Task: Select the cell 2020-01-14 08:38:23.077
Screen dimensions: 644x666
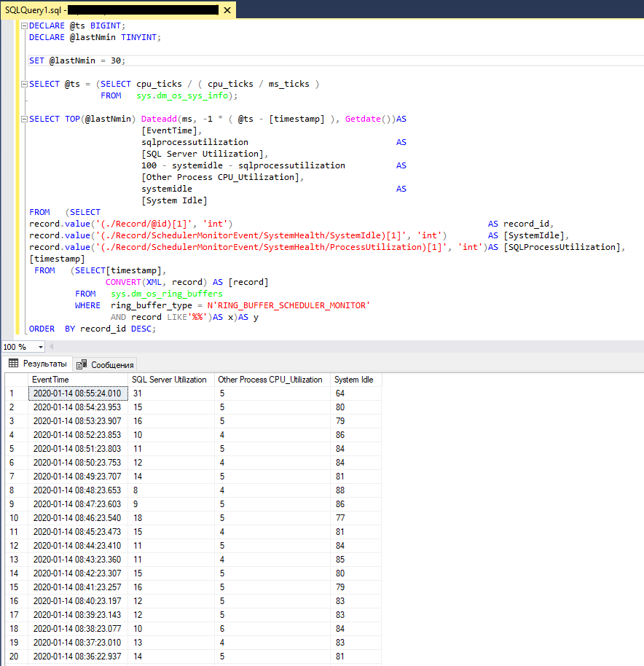Action: coord(78,629)
